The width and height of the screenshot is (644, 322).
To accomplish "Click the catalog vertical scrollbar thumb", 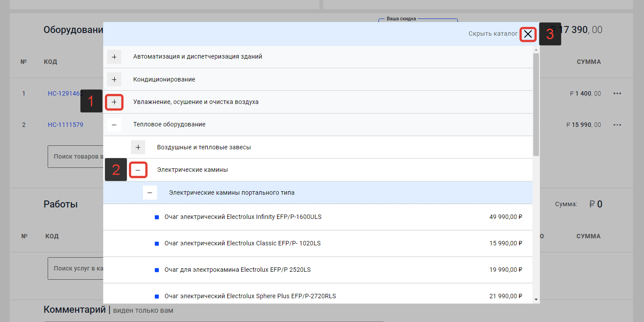I will click(536, 104).
